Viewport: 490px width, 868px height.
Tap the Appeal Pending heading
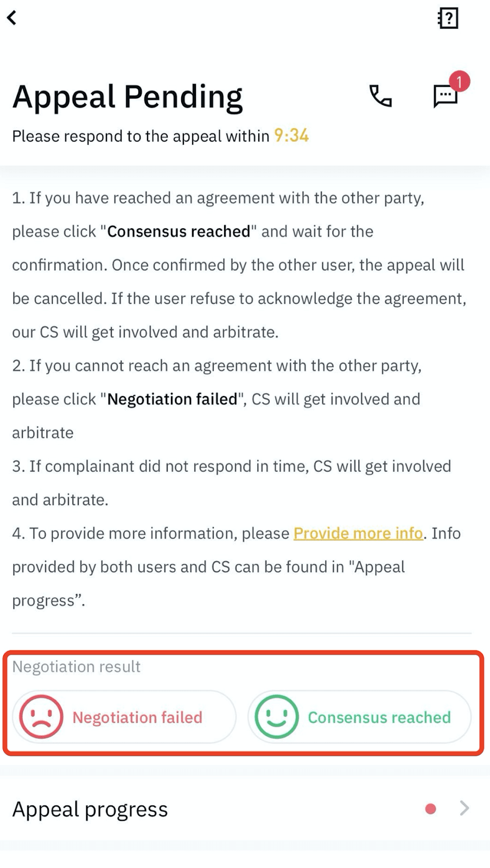(x=128, y=97)
